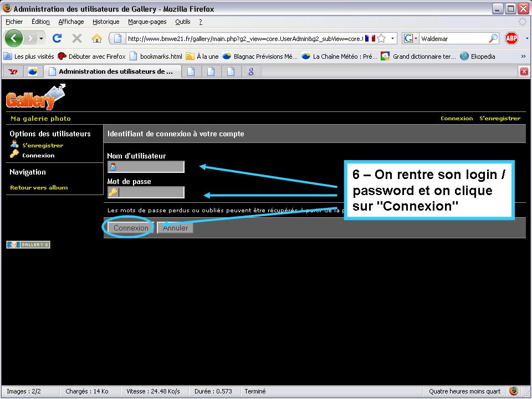This screenshot has width=532, height=399.
Task: Open the Google search engine dropdown
Action: [411, 38]
